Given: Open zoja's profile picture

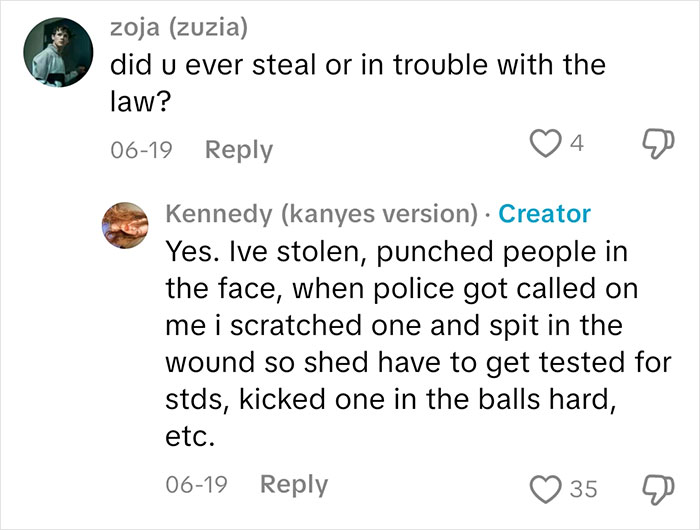Looking at the screenshot, I should (58, 52).
